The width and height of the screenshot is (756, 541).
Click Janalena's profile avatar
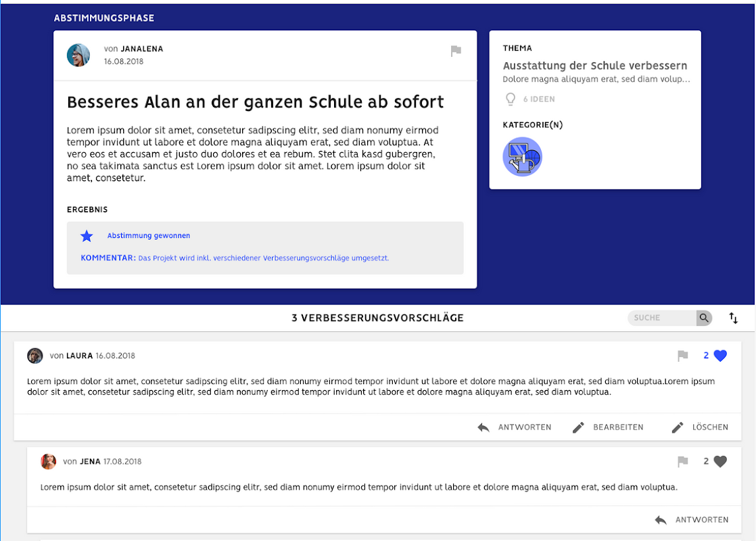click(78, 55)
